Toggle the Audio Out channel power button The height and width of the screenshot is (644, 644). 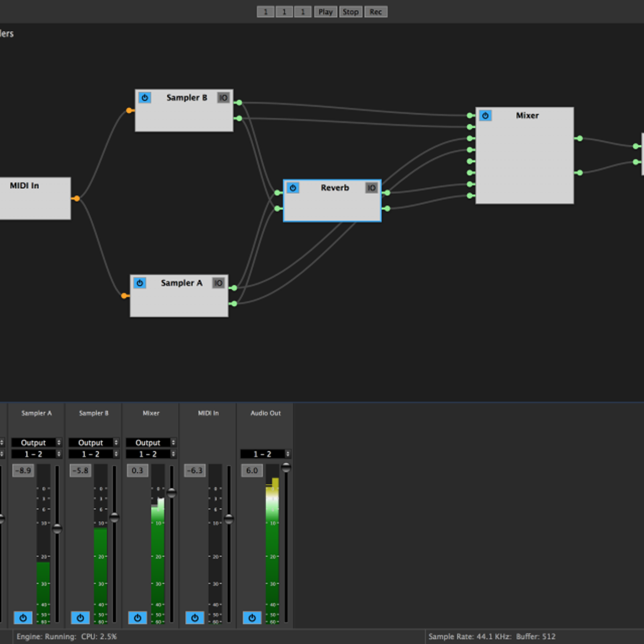(x=252, y=618)
